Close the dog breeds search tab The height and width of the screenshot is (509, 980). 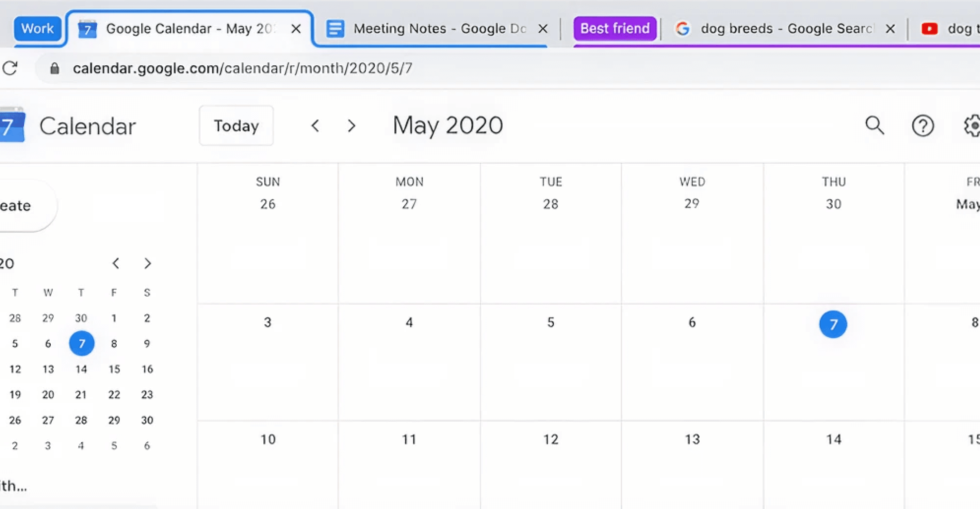[890, 29]
